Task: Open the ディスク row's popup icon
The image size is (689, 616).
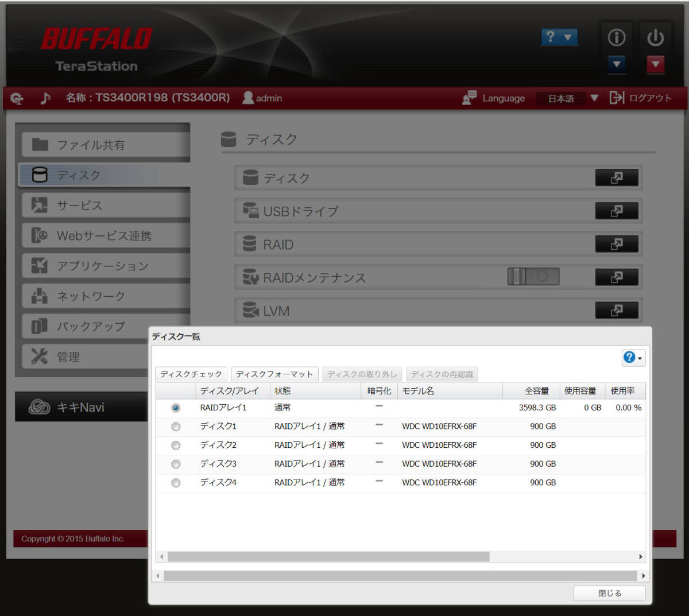Action: 617,178
